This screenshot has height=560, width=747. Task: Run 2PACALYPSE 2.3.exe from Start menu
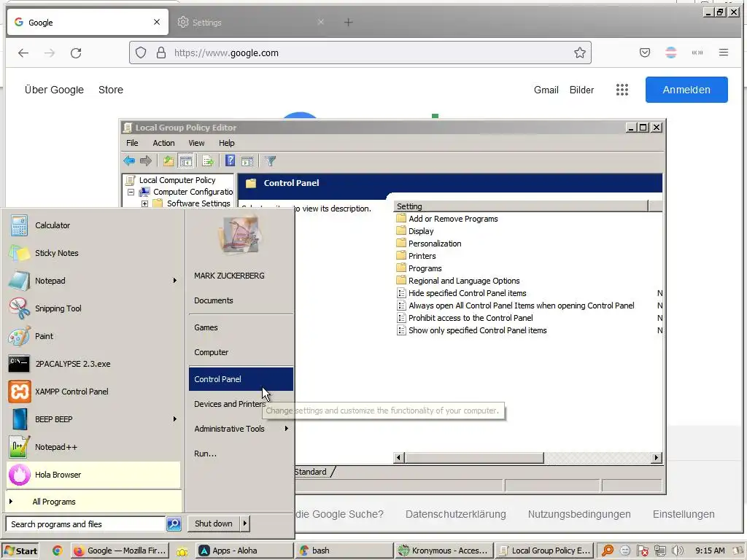pos(94,363)
